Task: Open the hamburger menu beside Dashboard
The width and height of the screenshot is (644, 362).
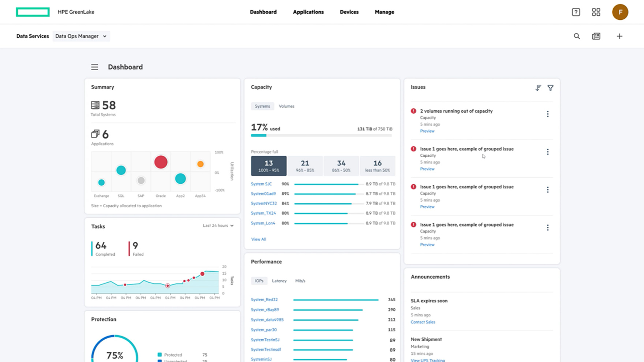Action: [x=94, y=67]
